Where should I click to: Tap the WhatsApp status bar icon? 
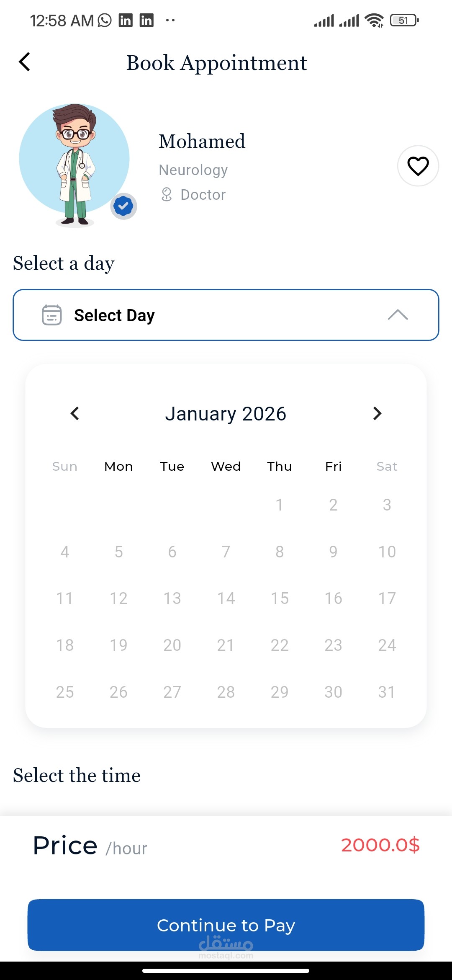(x=105, y=20)
